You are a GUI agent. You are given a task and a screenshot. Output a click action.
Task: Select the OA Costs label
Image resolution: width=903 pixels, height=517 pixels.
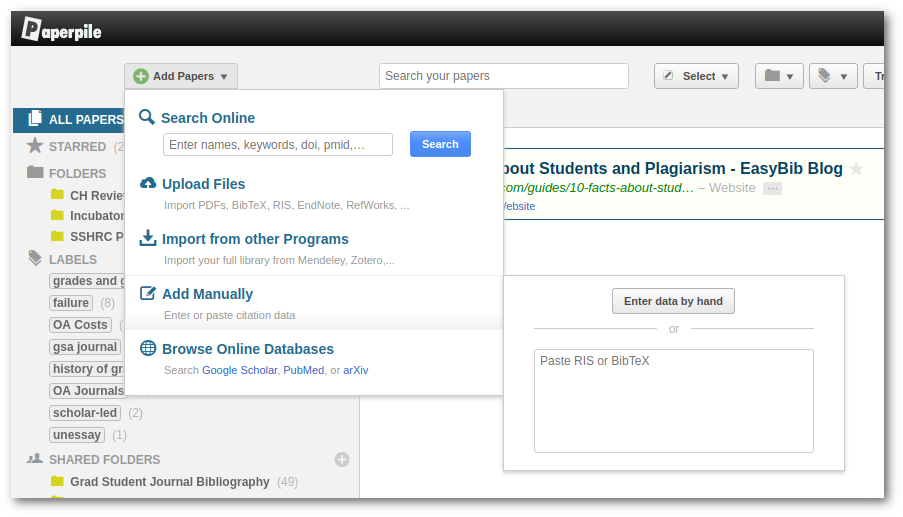pos(80,325)
